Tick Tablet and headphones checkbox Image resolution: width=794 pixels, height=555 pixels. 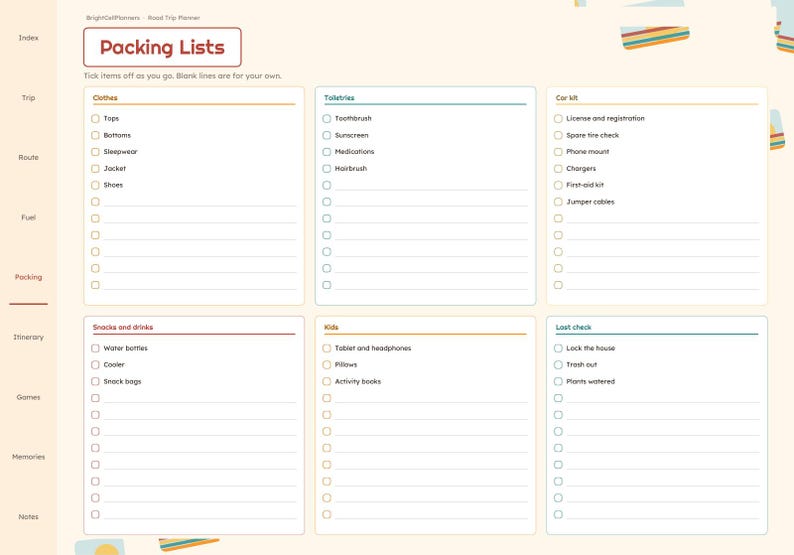coord(327,348)
